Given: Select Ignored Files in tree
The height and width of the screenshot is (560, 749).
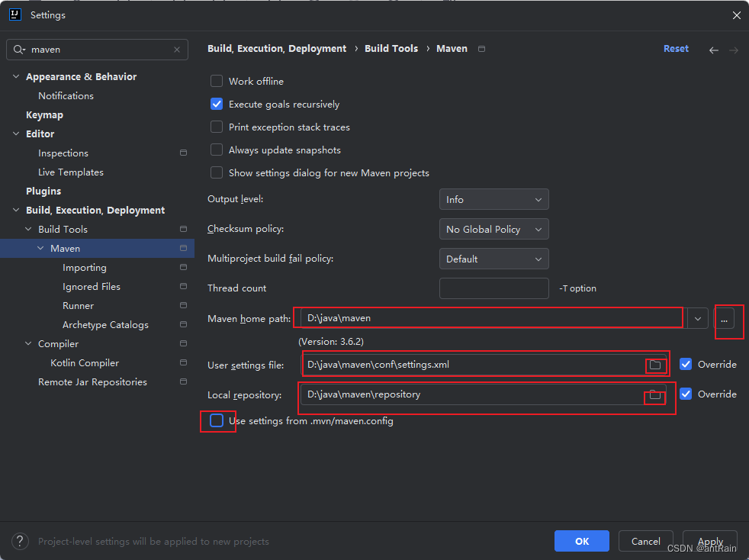Looking at the screenshot, I should tap(92, 287).
